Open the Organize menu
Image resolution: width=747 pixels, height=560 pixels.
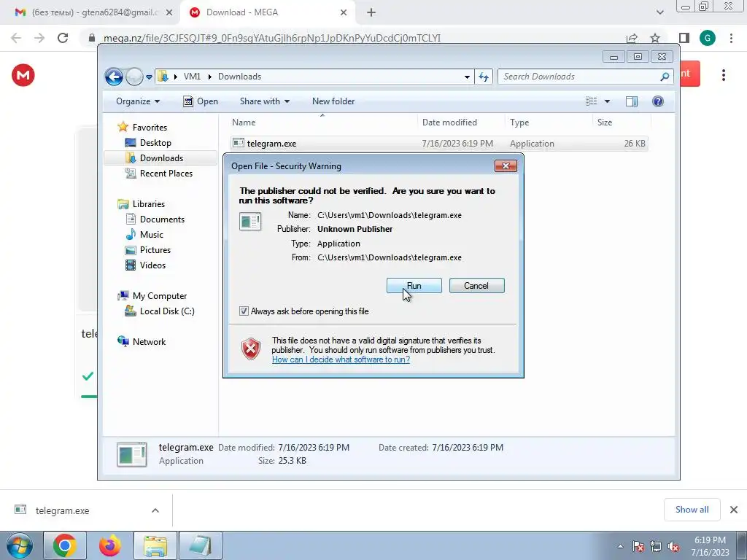[138, 101]
